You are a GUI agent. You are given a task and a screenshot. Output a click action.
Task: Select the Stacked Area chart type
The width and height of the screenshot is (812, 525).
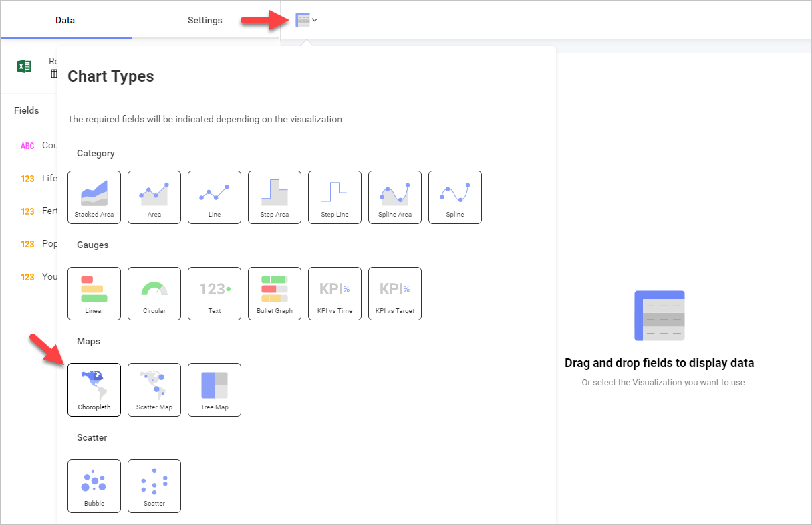[x=94, y=197]
